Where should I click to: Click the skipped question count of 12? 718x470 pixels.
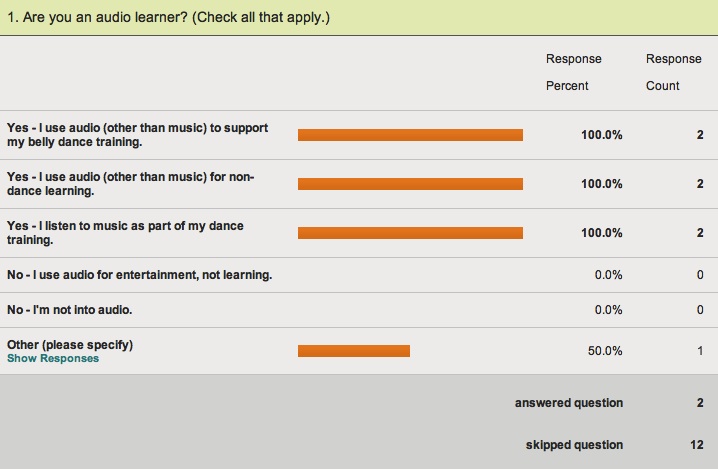click(696, 445)
